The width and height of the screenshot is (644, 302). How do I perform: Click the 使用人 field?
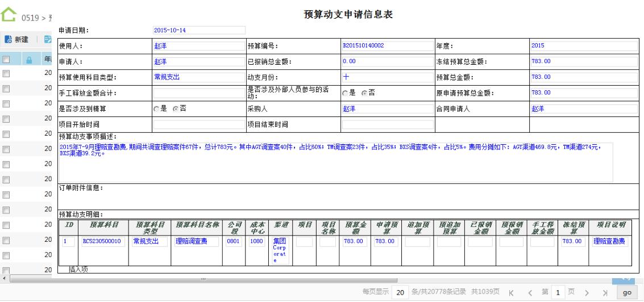(199, 46)
